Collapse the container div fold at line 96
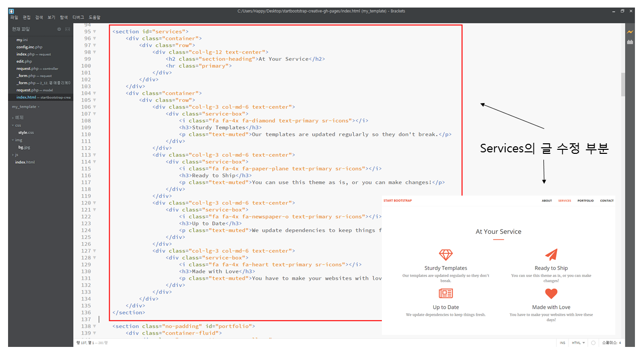This screenshot has width=644, height=362. tap(95, 38)
